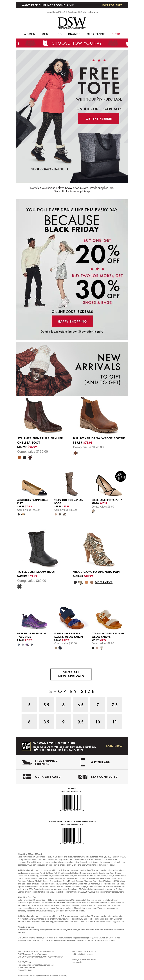Open the Women menu item
Viewport: 144px width, 980px height.
(29, 34)
